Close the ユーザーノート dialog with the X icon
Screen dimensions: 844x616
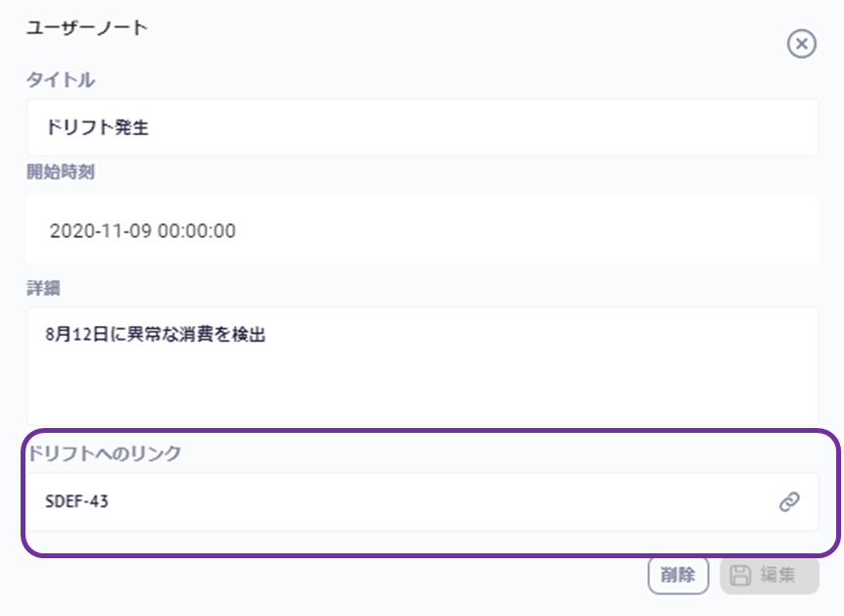(801, 44)
